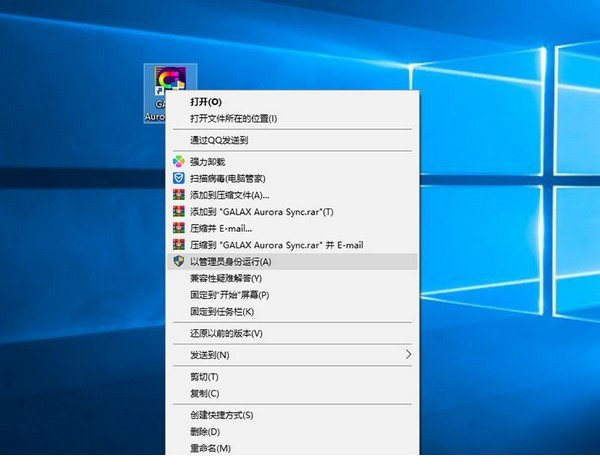Click 剪切(T) to cut the shortcut
600x473 pixels.
(x=203, y=377)
